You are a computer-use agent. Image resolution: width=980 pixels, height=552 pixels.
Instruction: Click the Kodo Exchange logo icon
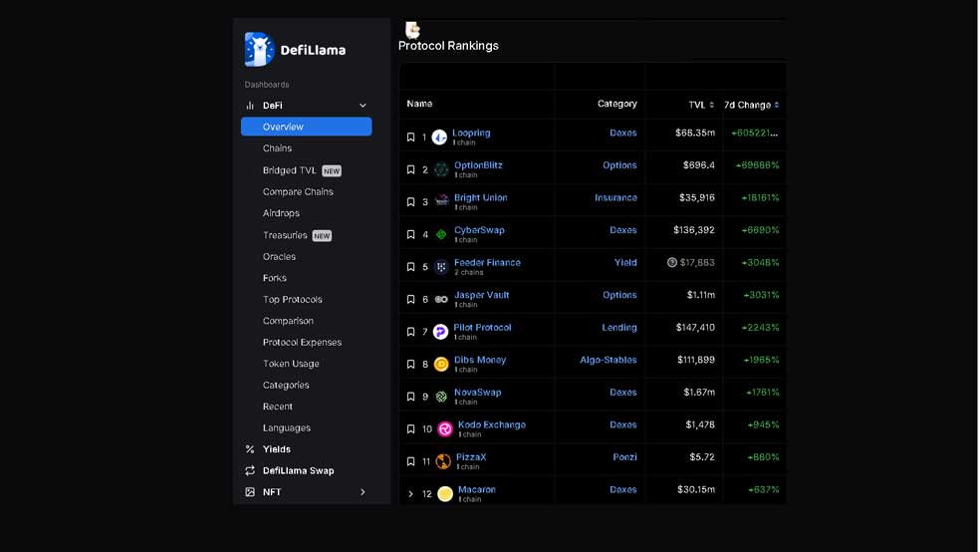pos(445,428)
